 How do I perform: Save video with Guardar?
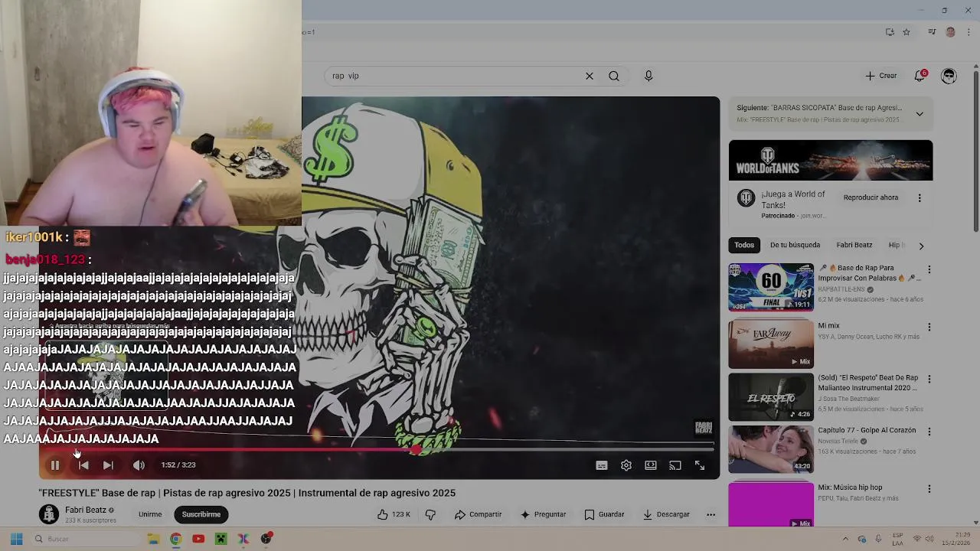[604, 514]
